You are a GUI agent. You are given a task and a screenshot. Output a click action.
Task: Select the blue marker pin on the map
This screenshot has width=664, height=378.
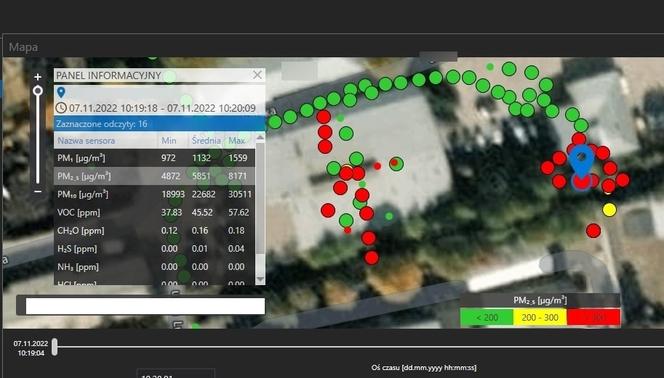point(581,161)
